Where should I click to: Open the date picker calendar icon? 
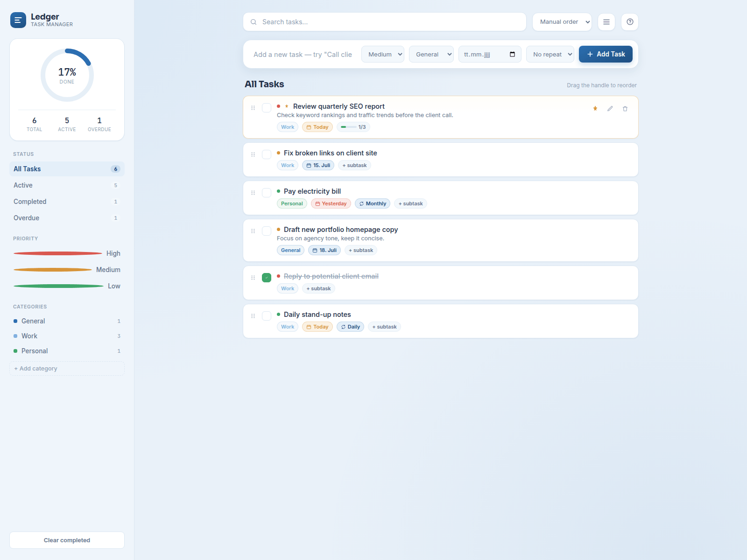[x=512, y=54]
